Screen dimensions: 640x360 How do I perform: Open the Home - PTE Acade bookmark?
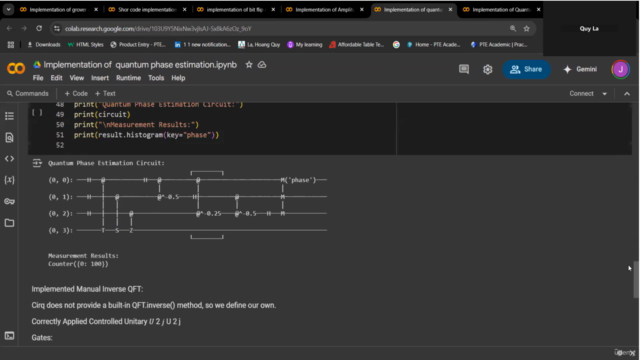pyautogui.click(x=433, y=45)
